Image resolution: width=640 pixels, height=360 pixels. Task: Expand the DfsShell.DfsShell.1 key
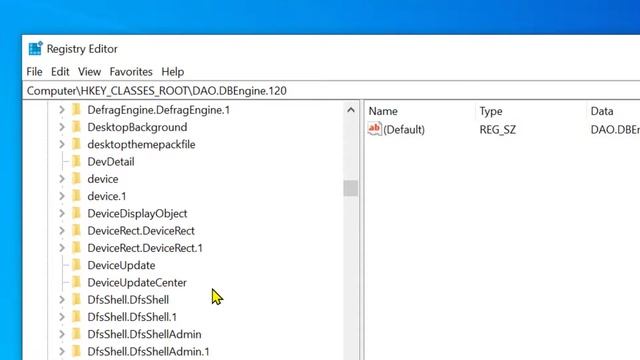click(x=62, y=317)
